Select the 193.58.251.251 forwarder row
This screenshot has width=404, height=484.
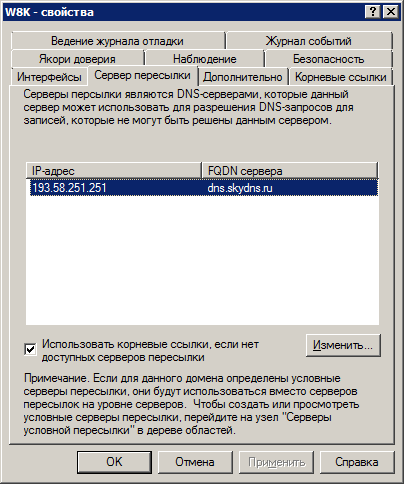[x=204, y=188]
